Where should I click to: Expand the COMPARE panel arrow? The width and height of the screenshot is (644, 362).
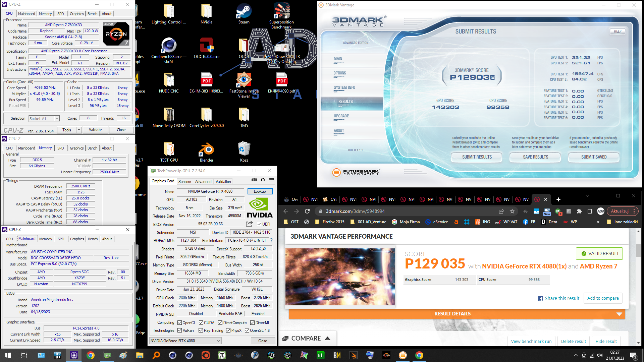(x=328, y=339)
